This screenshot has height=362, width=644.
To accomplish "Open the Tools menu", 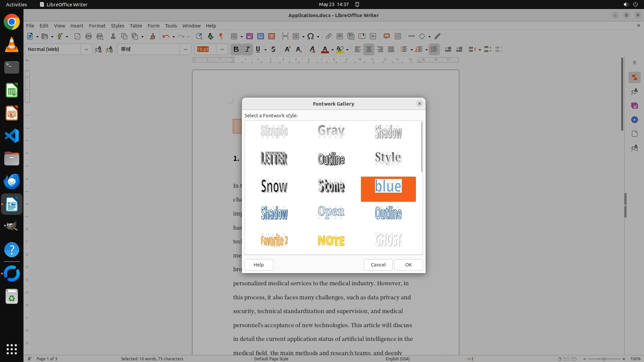I will pos(171,25).
